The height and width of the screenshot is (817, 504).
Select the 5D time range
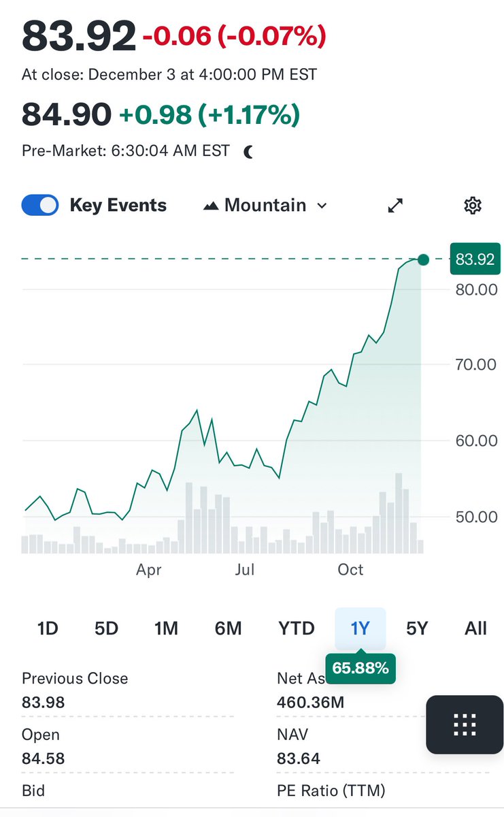(106, 628)
